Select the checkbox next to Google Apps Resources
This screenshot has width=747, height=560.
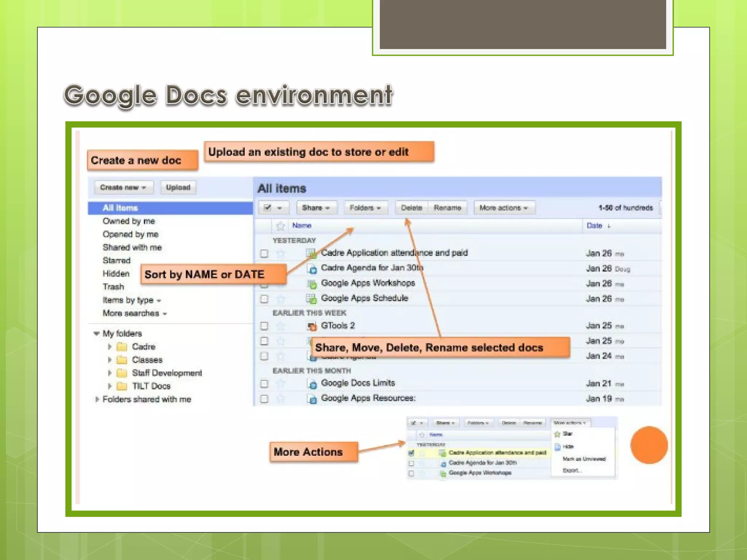pos(264,399)
